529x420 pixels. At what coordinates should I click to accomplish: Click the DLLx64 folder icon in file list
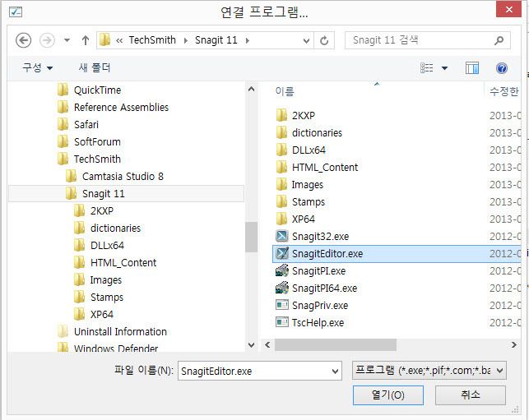(x=281, y=150)
